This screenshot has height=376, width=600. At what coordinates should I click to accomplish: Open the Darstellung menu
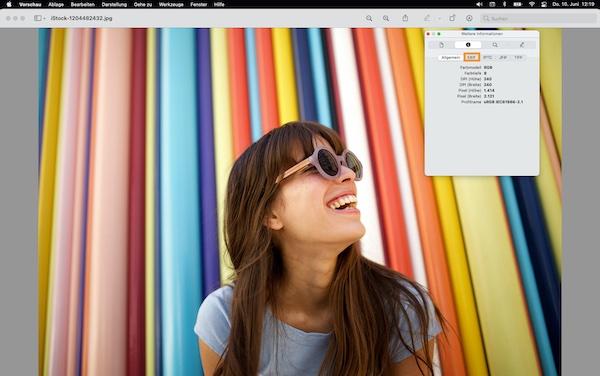click(x=114, y=5)
